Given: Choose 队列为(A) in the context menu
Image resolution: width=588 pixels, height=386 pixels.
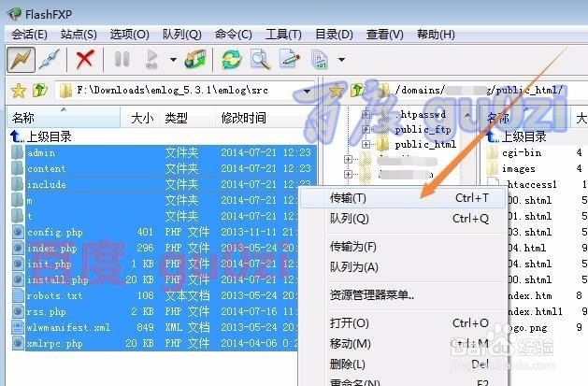Looking at the screenshot, I should 403,267.
